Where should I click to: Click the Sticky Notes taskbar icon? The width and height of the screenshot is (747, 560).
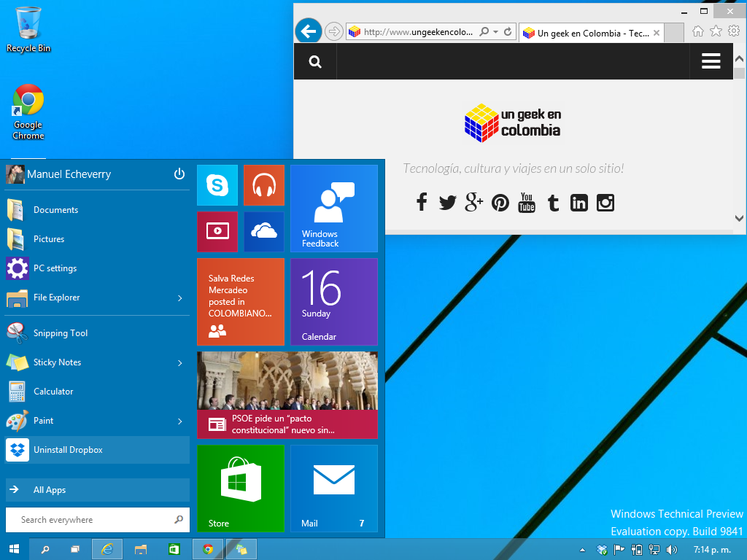point(241,550)
